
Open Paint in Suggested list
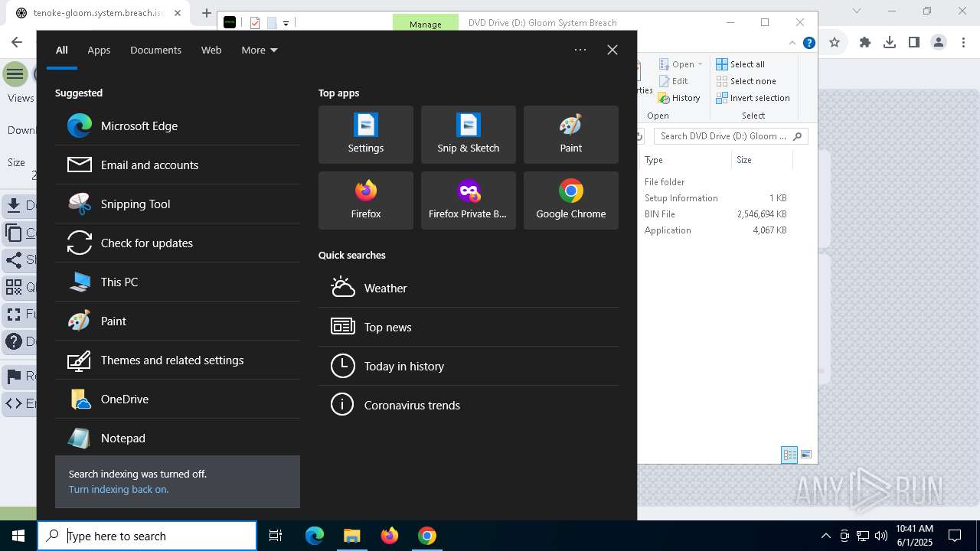tap(178, 321)
